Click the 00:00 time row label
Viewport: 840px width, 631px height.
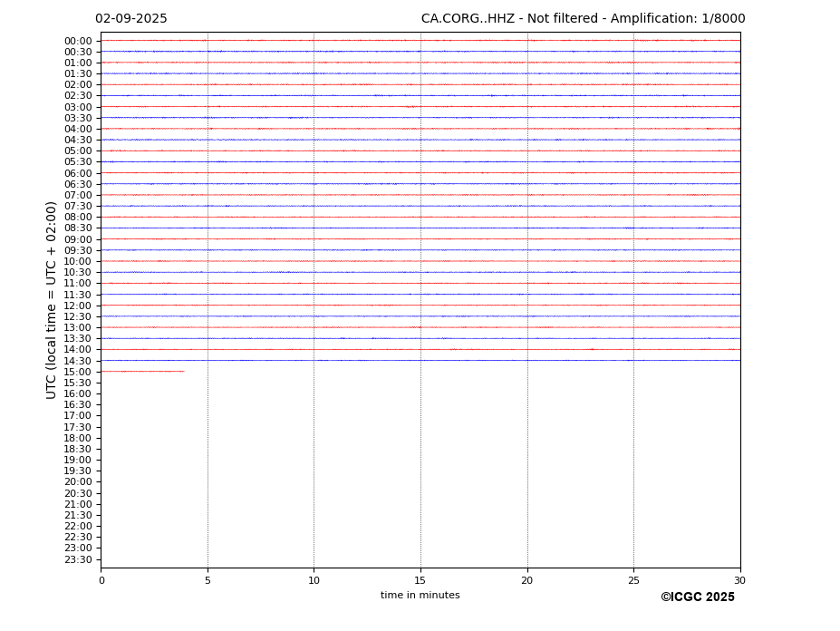pos(78,42)
